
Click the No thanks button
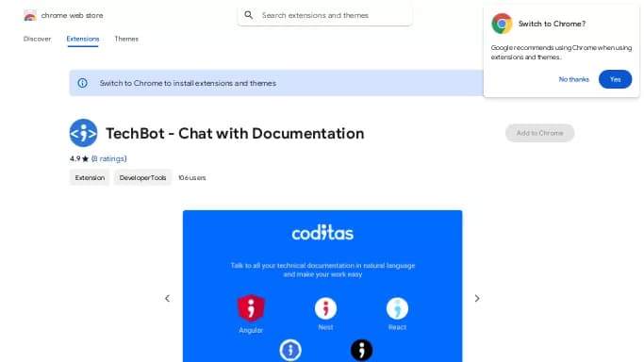pyautogui.click(x=574, y=79)
